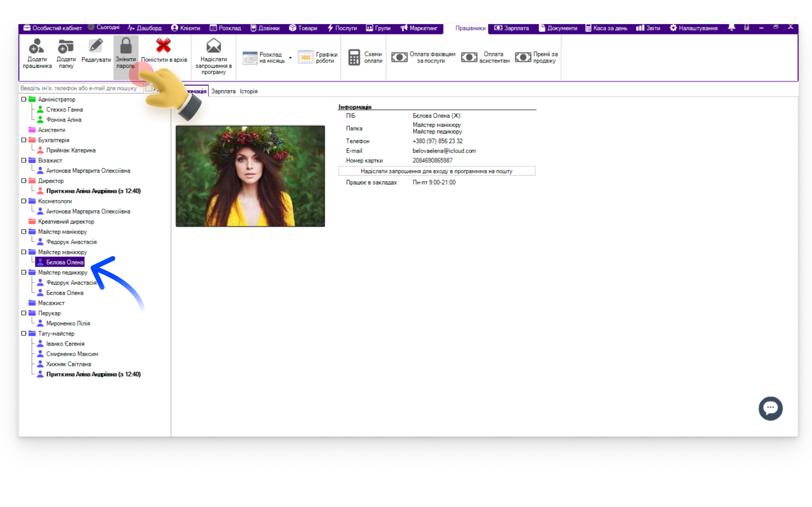Click the Edit (Редагувати) pencil icon
This screenshot has height=507, width=812.
point(96,46)
